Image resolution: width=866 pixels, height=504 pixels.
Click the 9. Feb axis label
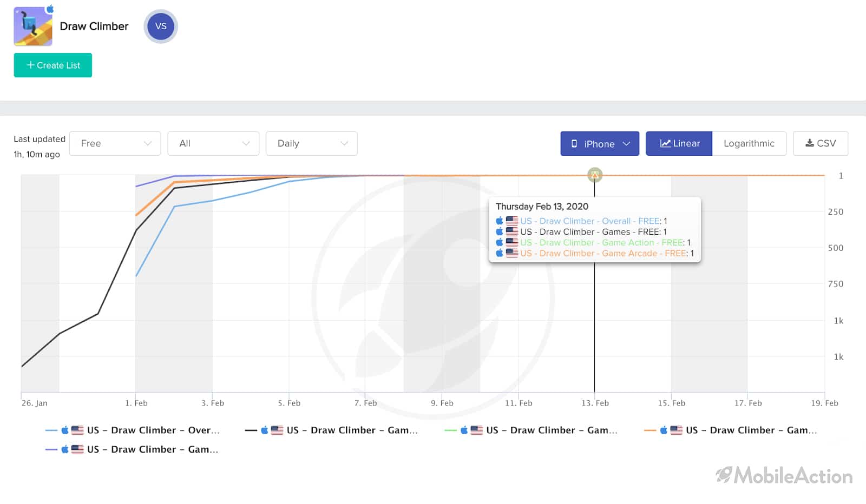(x=442, y=403)
